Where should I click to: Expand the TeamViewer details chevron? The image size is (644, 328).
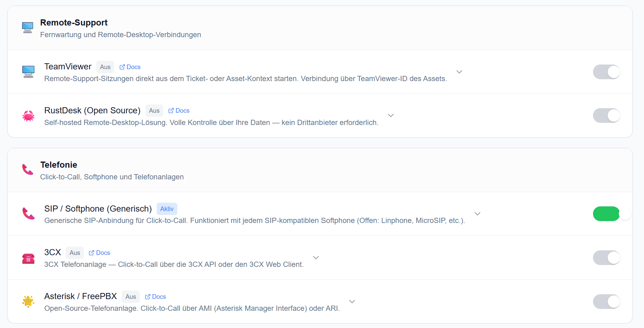(459, 72)
